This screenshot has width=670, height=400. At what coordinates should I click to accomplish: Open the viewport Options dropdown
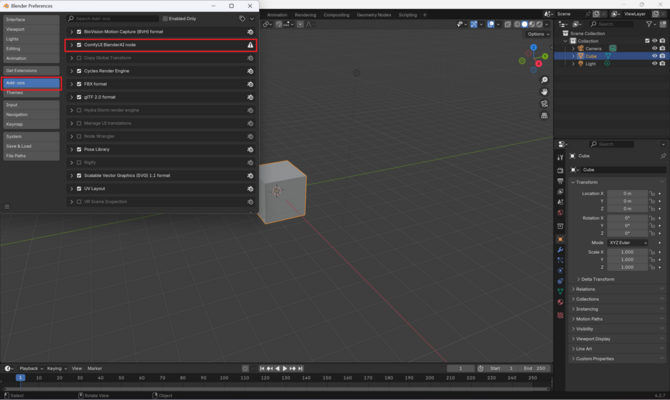538,34
